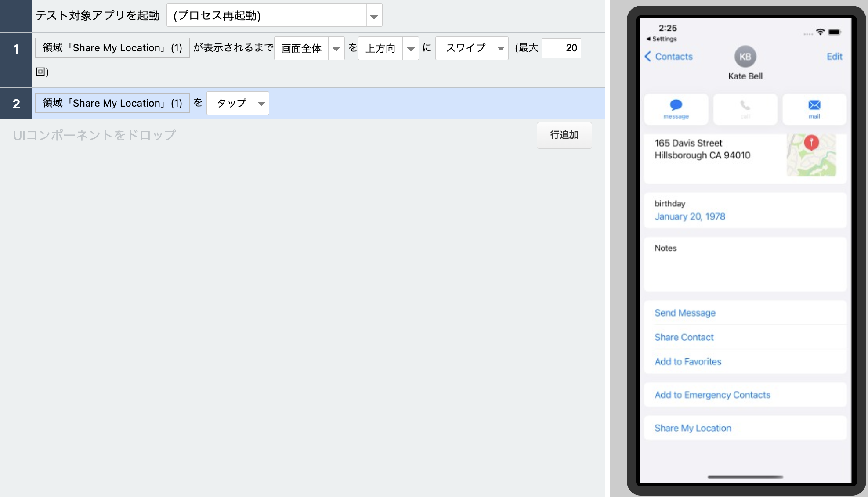Tap the 2:25 clock in status bar

pos(667,28)
